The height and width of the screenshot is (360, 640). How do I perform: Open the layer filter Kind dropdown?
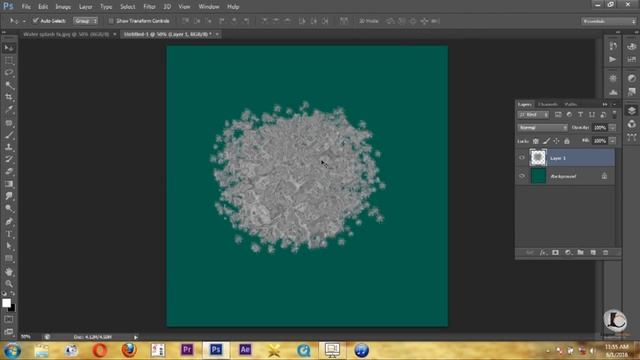(x=533, y=115)
